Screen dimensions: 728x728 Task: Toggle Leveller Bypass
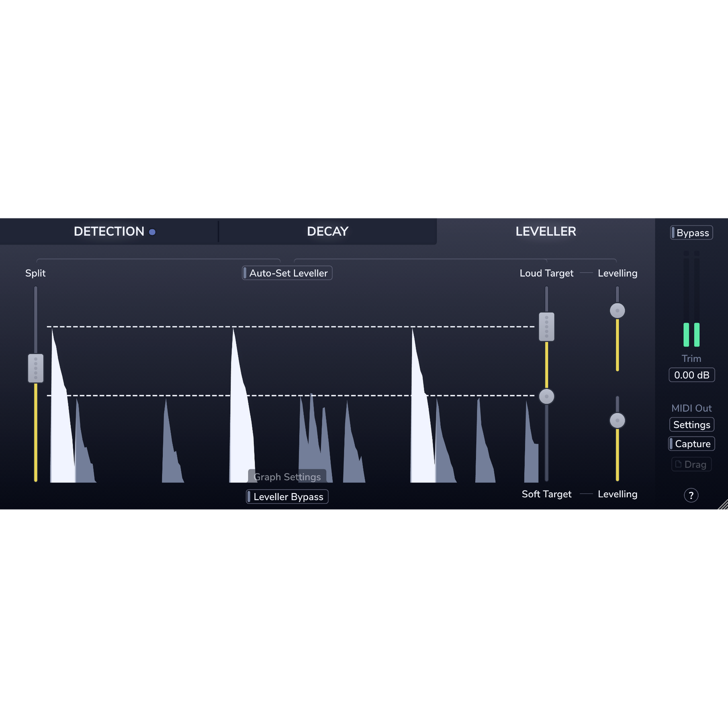point(287,497)
